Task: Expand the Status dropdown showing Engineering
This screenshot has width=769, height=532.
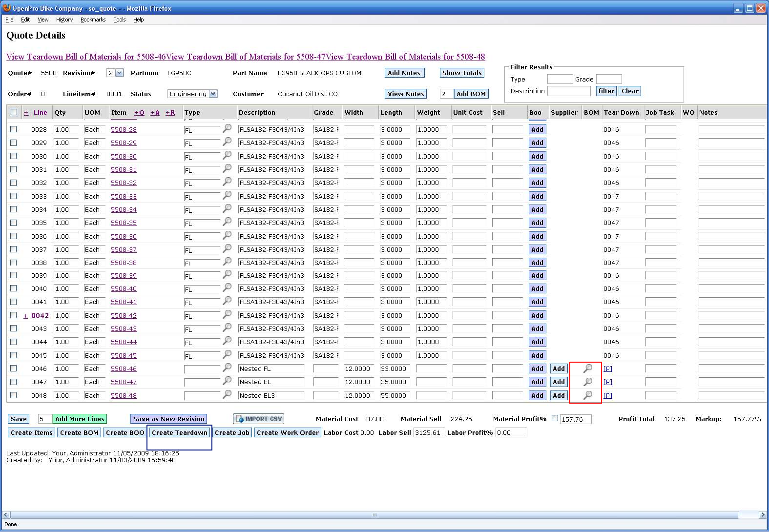Action: click(x=192, y=94)
